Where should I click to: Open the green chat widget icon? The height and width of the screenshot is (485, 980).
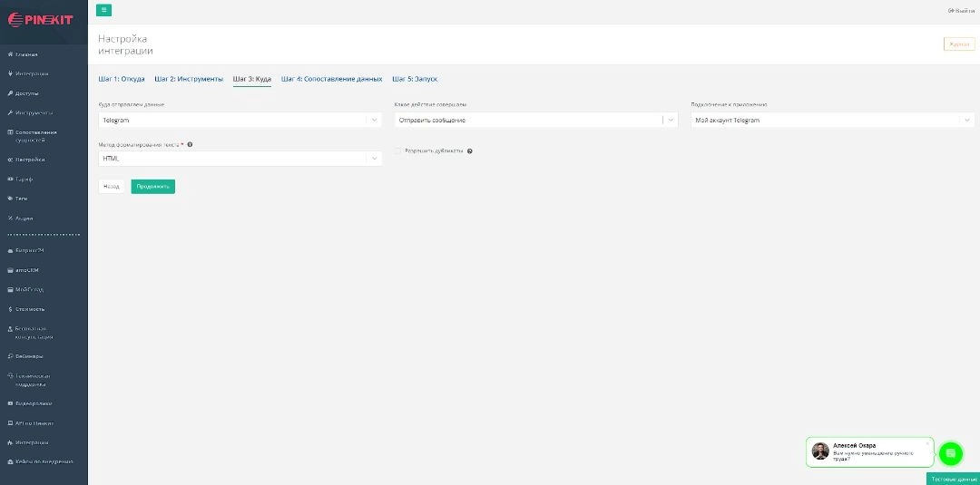(x=950, y=452)
